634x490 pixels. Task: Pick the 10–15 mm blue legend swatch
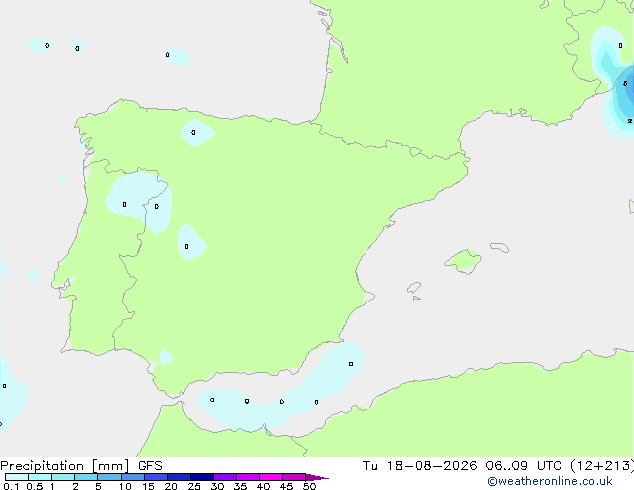pos(132,477)
